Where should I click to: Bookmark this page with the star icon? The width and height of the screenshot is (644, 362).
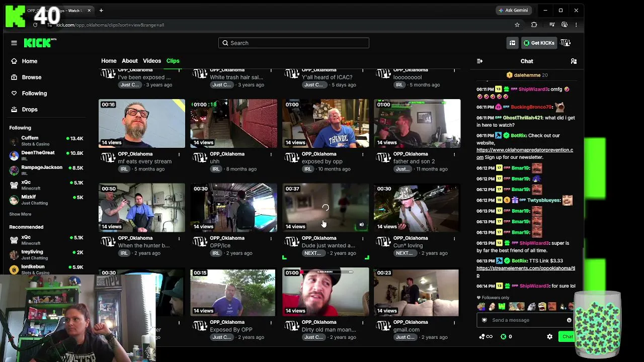tap(517, 25)
